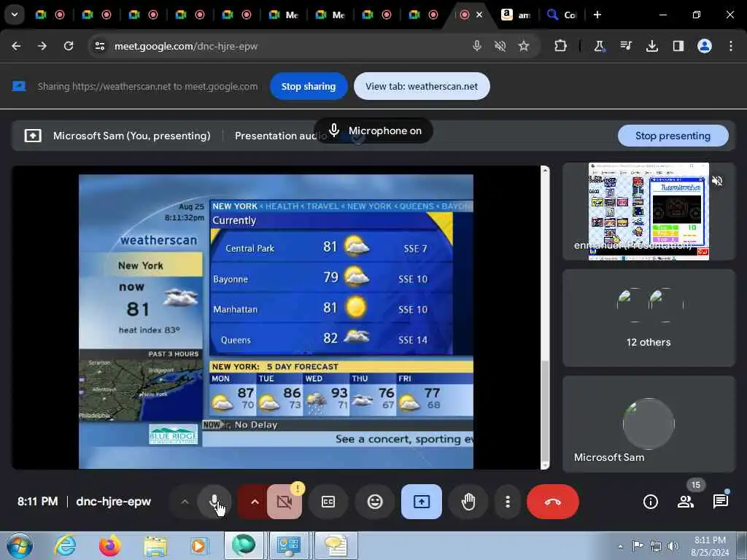The height and width of the screenshot is (560, 747).
Task: Click the presenting screen icon next to Microsoft Sam
Action: click(x=33, y=136)
